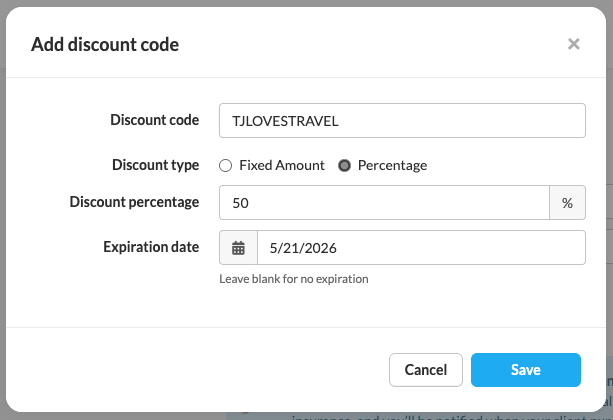Image resolution: width=613 pixels, height=420 pixels.
Task: Click the calendar icon beside expiration date
Action: point(238,248)
